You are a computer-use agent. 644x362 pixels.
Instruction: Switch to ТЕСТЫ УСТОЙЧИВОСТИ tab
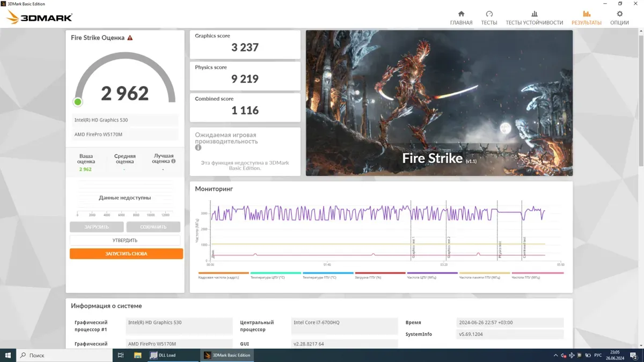(x=534, y=18)
